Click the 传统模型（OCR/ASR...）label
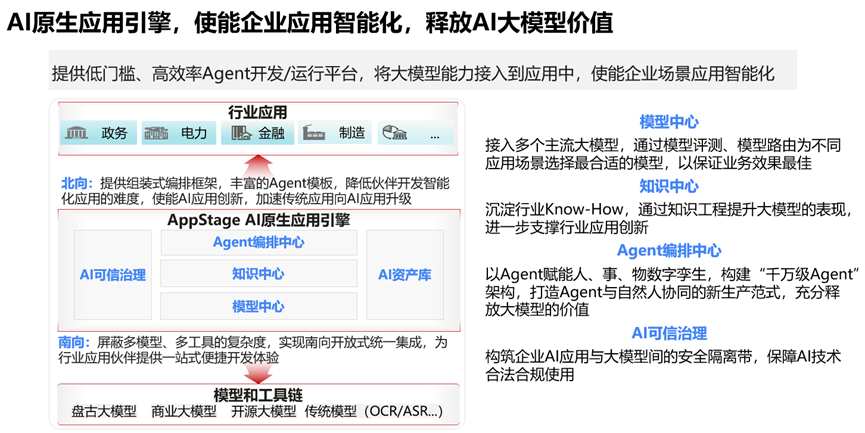Image resolution: width=865 pixels, height=433 pixels. [x=374, y=411]
